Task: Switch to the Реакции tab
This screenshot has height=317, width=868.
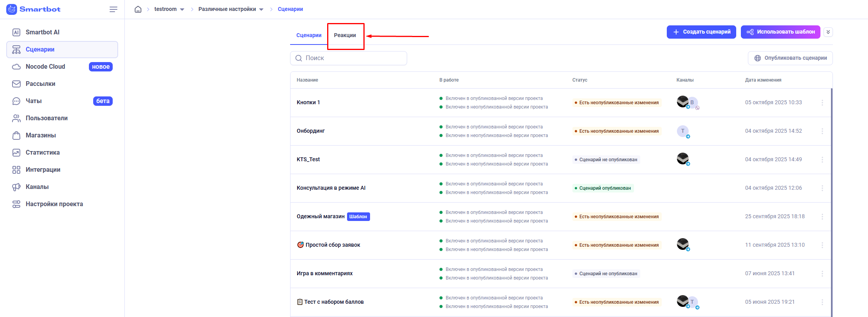Action: (x=345, y=36)
